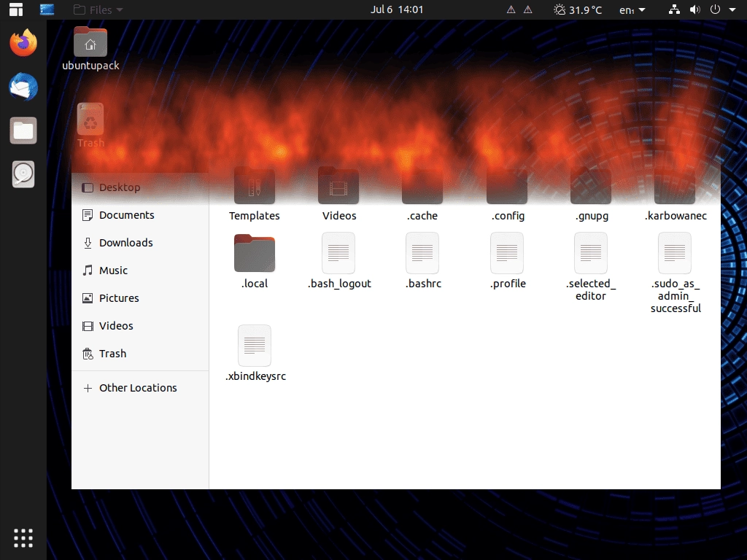Open the ubuntupack home folder on desktop

(x=90, y=49)
